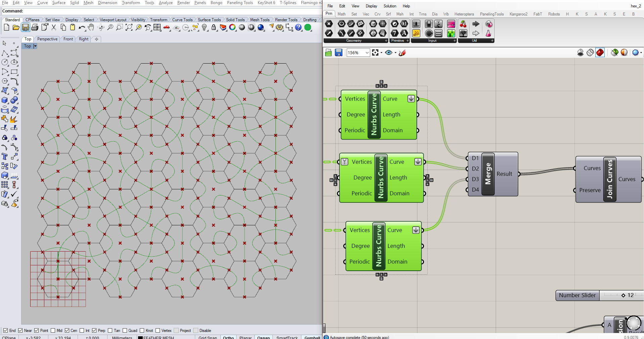Screen dimensions: 644x339
Task: Toggle Grid Snap in the status bar
Action: point(208,337)
